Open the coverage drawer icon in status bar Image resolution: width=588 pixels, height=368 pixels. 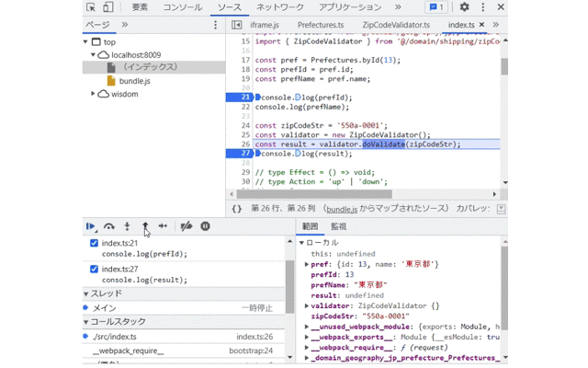click(x=501, y=209)
